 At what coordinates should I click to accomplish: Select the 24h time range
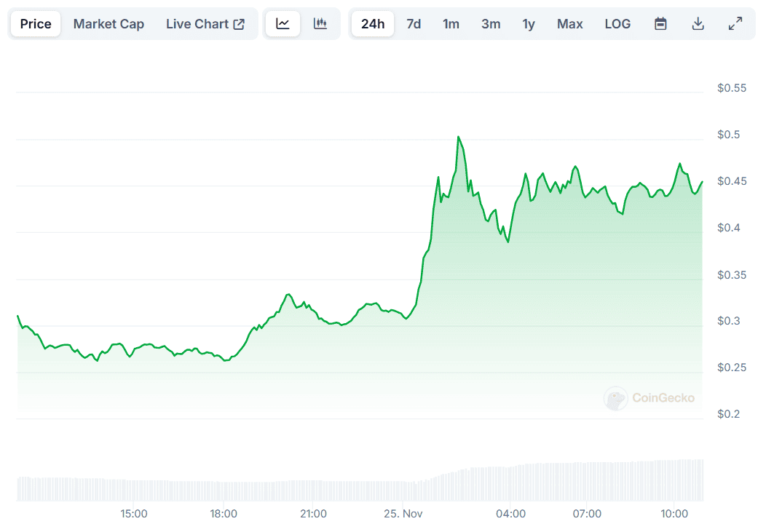372,24
